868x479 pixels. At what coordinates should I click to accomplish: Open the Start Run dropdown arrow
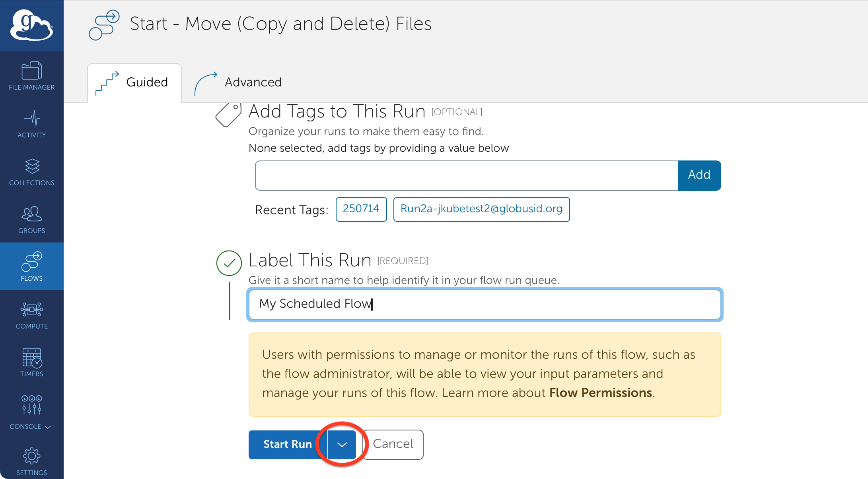point(342,444)
